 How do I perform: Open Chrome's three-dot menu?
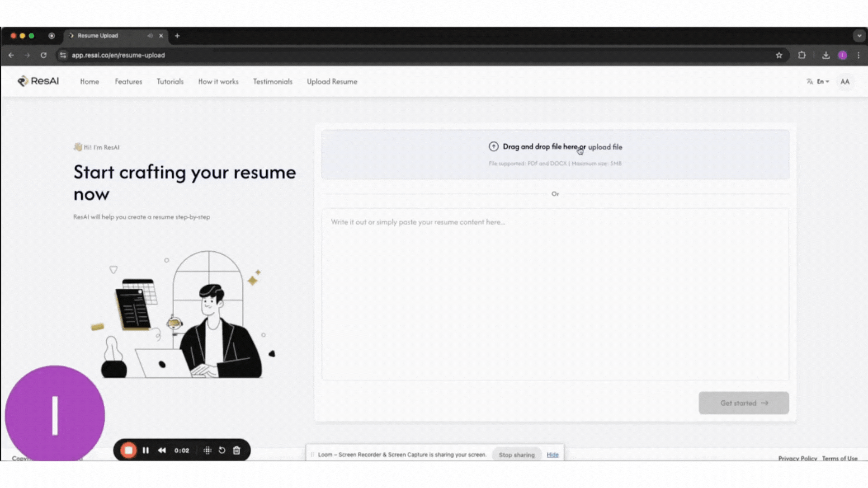coord(859,55)
